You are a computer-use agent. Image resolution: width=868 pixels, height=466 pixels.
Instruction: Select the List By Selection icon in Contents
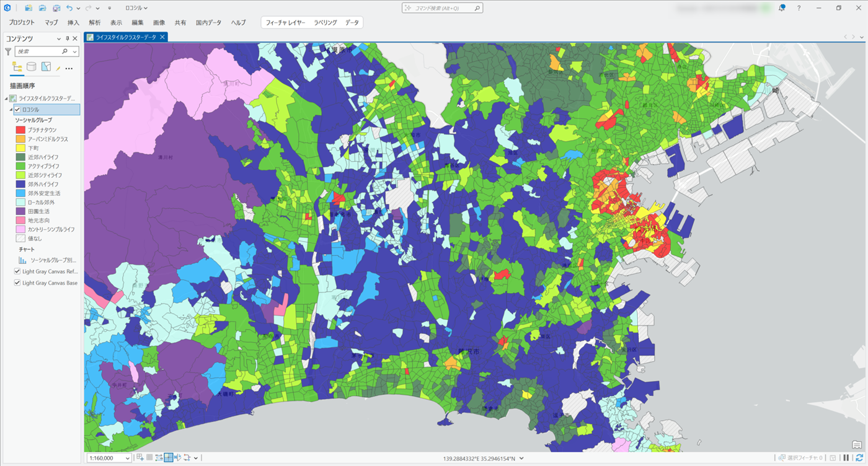point(46,68)
